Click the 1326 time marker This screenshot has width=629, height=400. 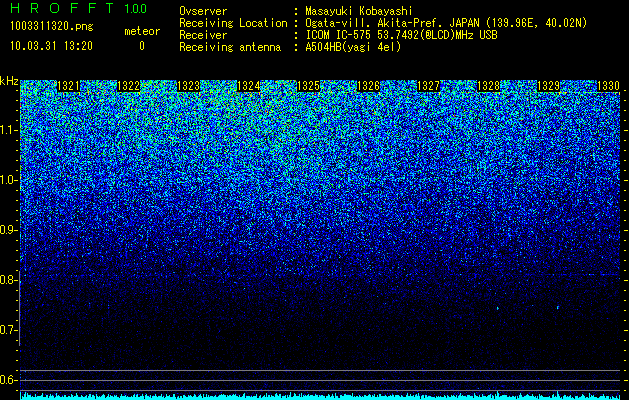[x=368, y=86]
